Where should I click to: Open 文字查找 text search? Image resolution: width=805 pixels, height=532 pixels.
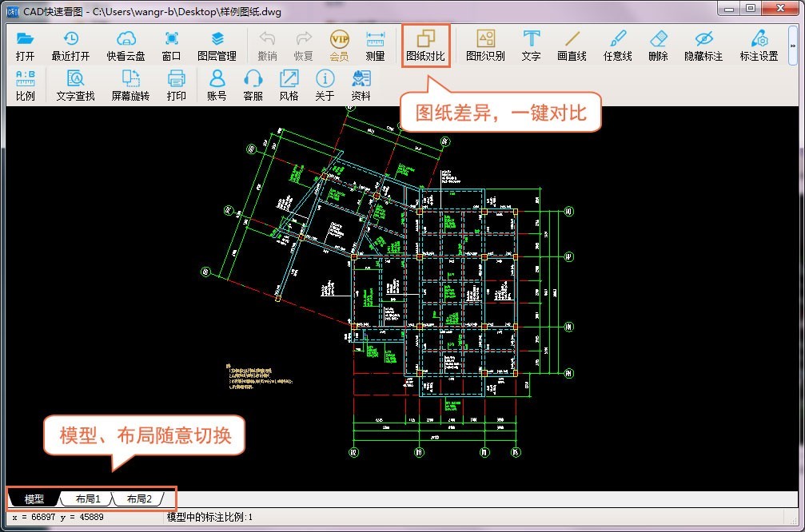[75, 85]
